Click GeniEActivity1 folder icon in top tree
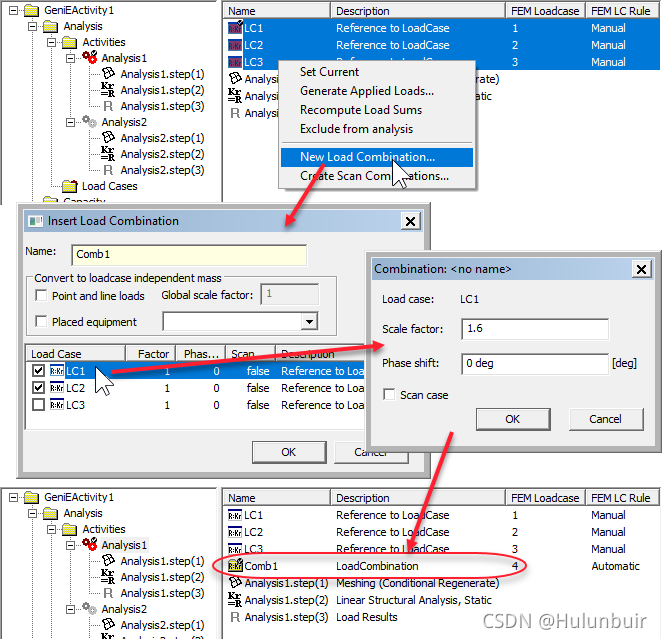 click(32, 10)
